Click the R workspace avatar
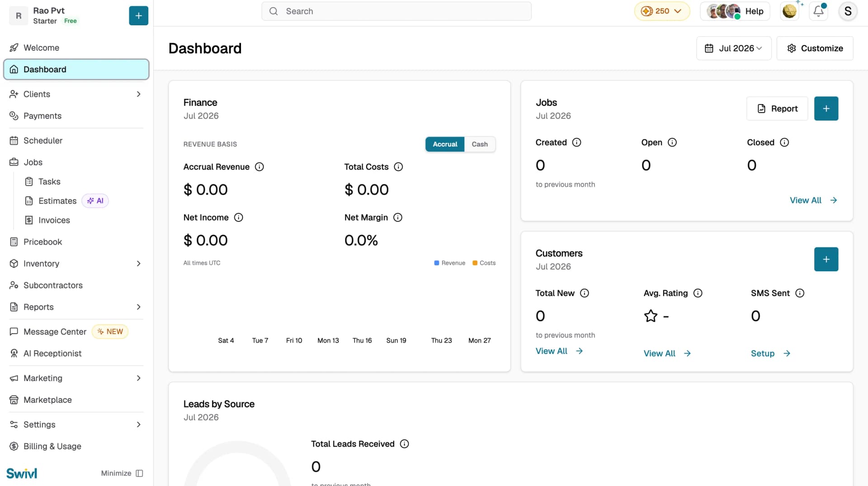The height and width of the screenshot is (486, 868). coord(19,16)
